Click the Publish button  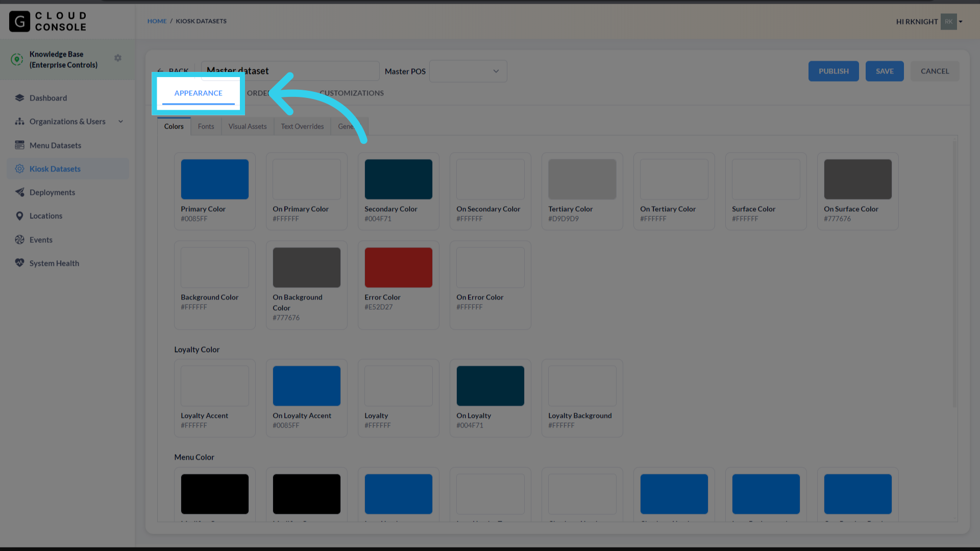tap(834, 71)
